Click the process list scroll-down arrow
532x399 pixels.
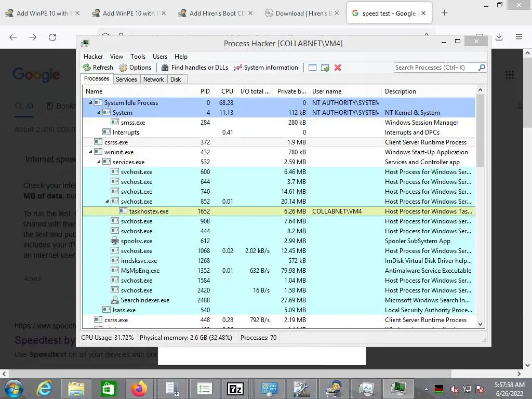(x=480, y=324)
